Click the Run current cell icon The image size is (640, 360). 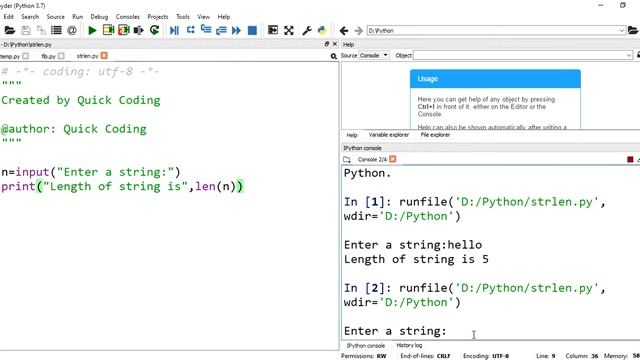click(x=108, y=30)
